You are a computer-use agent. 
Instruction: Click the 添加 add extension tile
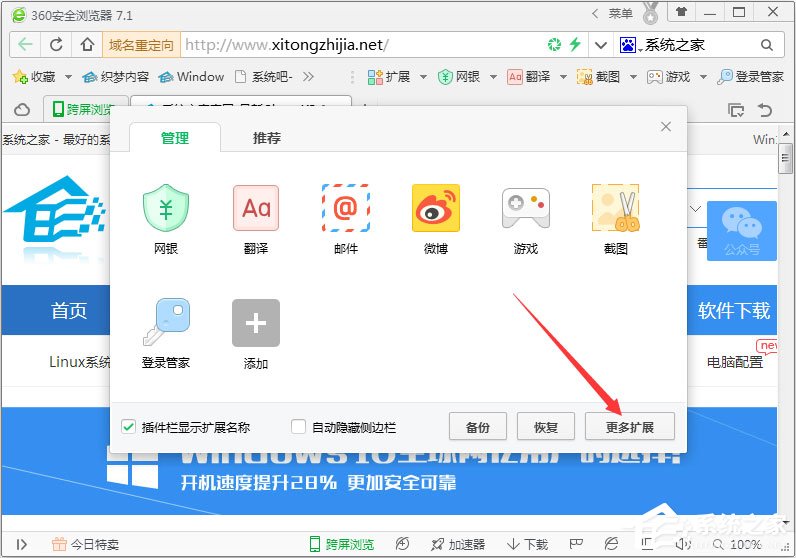tap(256, 323)
